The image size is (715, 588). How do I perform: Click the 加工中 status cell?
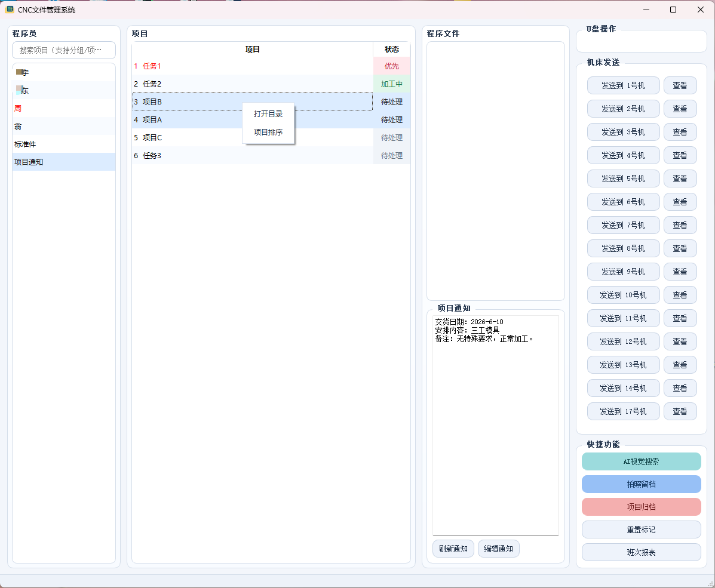(392, 84)
